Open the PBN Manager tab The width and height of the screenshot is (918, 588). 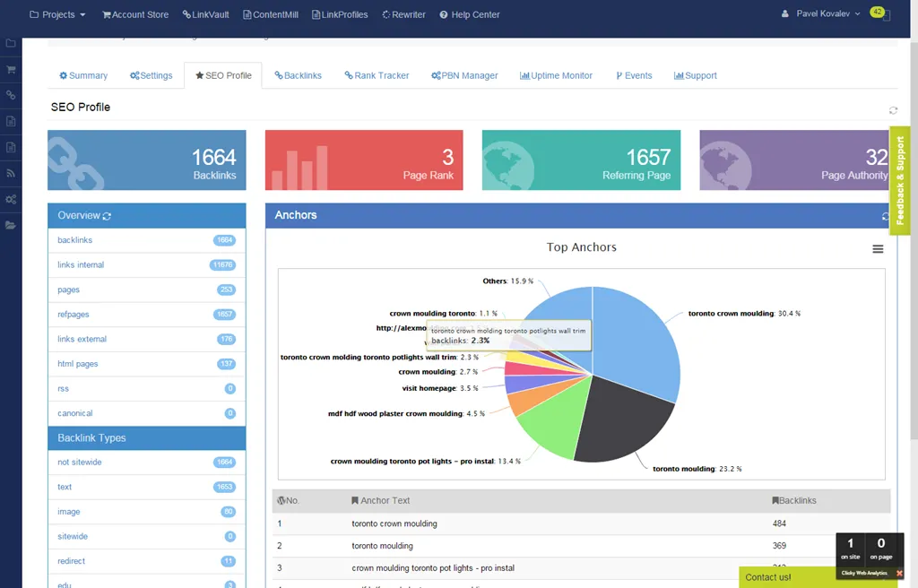tap(464, 75)
